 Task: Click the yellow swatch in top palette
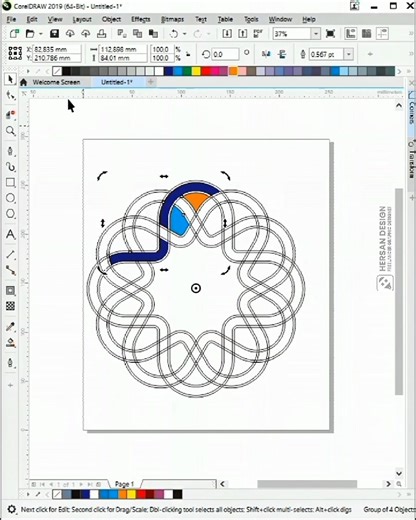point(196,71)
